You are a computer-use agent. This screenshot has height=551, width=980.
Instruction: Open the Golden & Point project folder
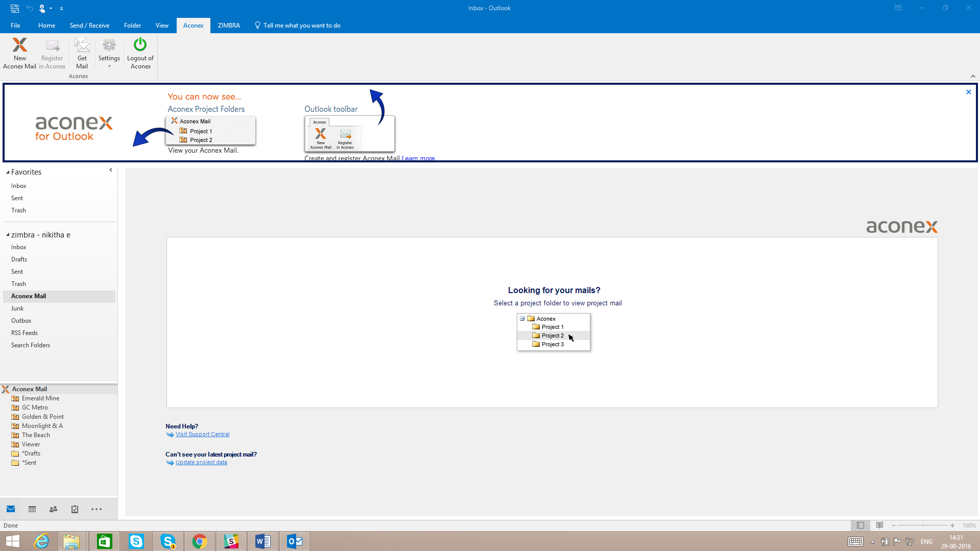(42, 417)
